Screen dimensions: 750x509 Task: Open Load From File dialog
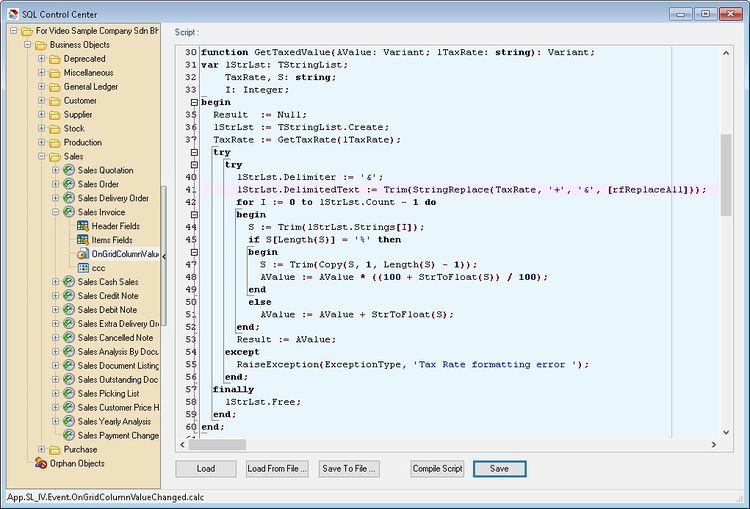click(x=276, y=469)
